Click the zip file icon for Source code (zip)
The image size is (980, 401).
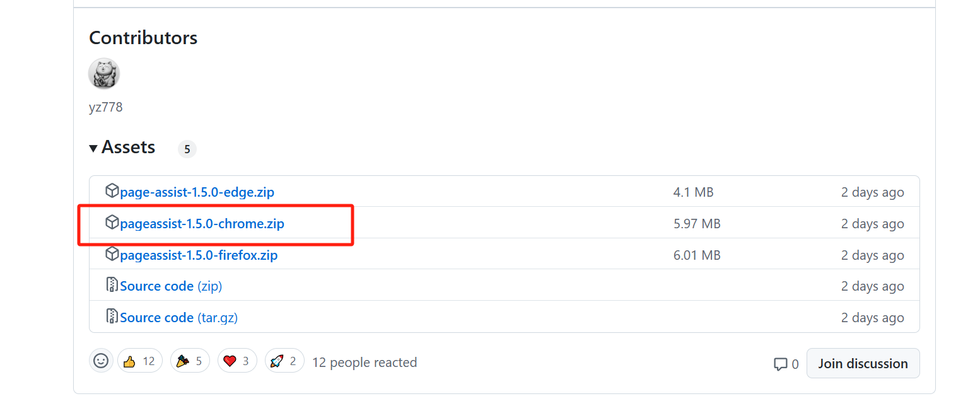[x=112, y=285]
